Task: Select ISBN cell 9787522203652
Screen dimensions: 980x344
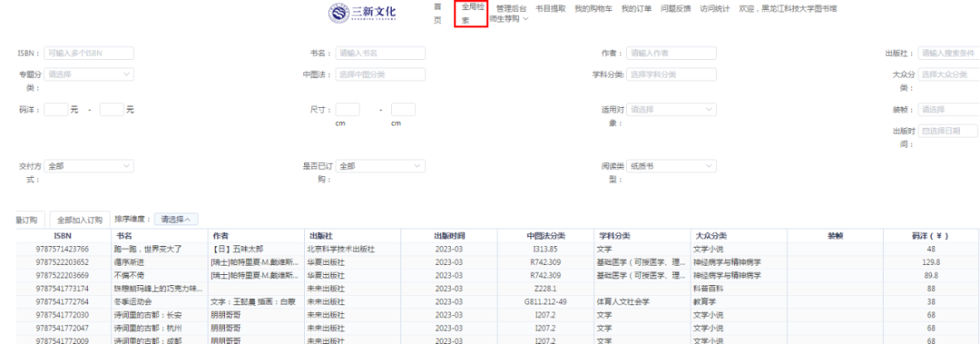Action: (x=63, y=262)
